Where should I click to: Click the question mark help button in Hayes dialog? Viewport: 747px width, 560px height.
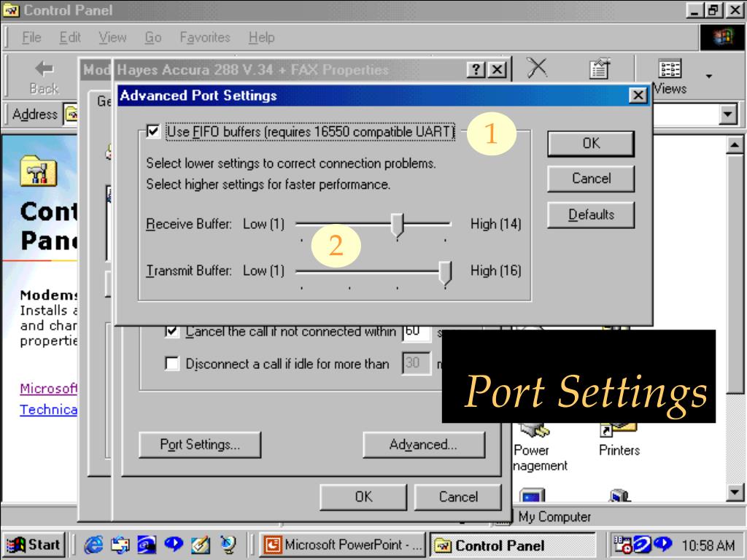click(x=475, y=70)
